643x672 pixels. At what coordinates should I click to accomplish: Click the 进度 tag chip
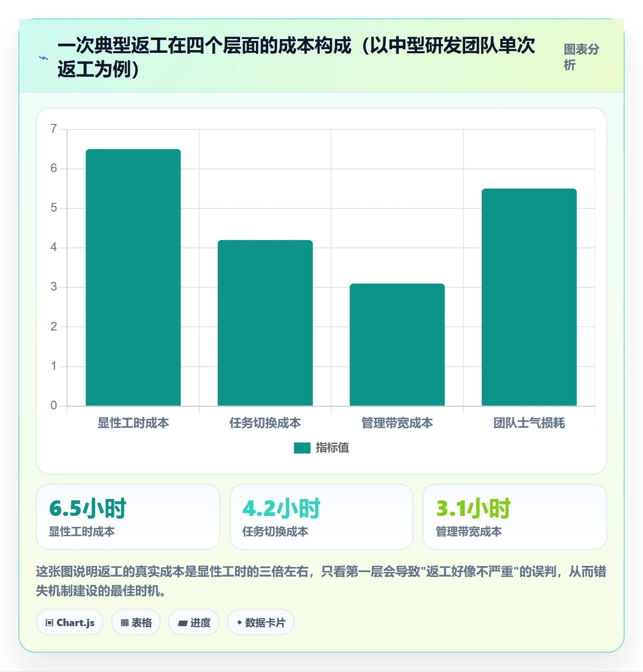point(194,622)
